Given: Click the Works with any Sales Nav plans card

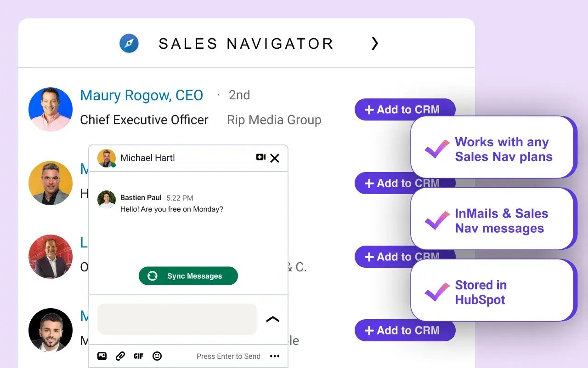Looking at the screenshot, I should 493,147.
